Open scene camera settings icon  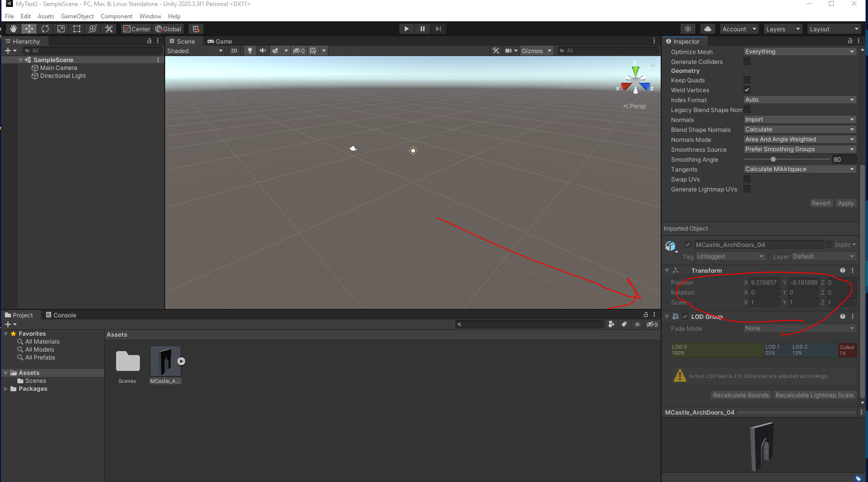[508, 51]
